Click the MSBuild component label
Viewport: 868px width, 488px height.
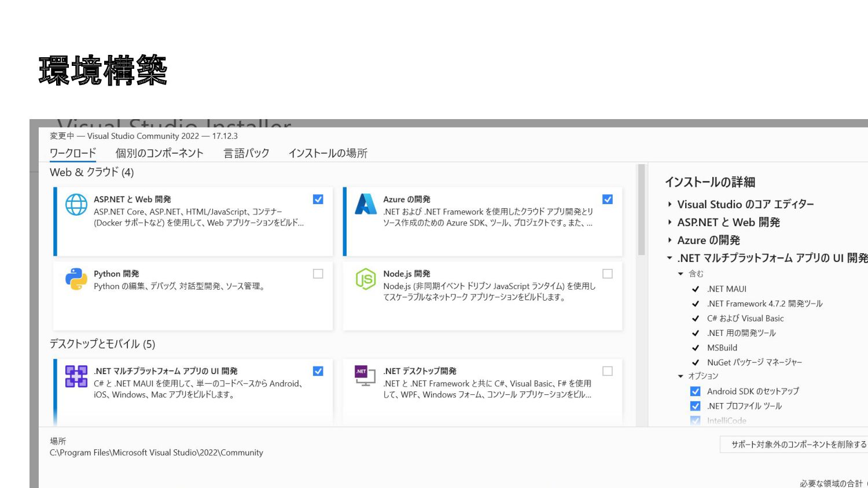[722, 348]
